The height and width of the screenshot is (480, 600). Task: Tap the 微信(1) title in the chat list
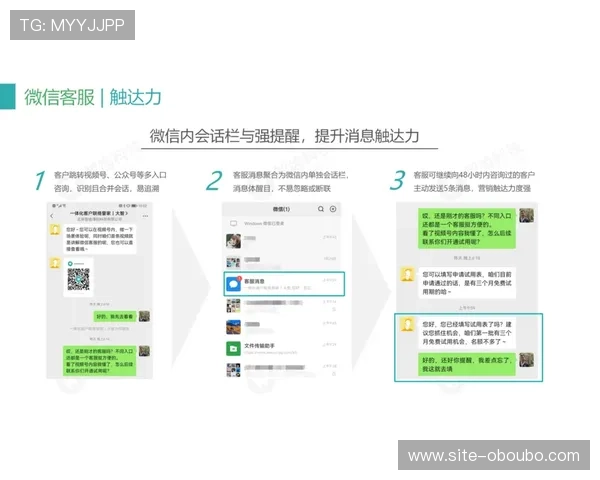point(281,209)
